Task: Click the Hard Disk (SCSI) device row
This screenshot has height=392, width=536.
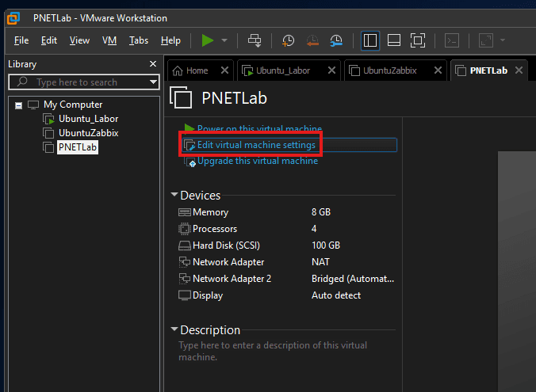Action: pyautogui.click(x=285, y=245)
